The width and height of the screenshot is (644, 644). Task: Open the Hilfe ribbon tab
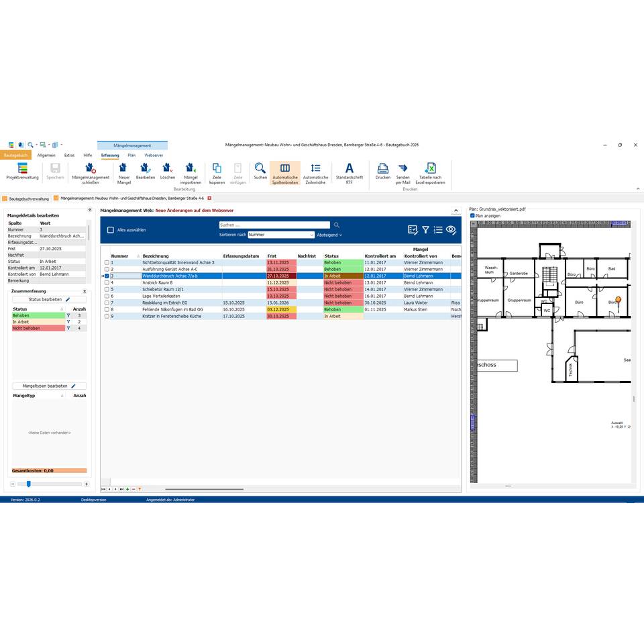pos(87,155)
